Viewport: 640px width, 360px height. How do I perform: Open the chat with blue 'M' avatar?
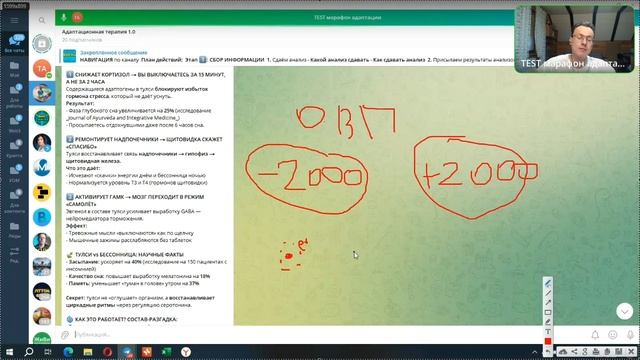click(x=42, y=167)
